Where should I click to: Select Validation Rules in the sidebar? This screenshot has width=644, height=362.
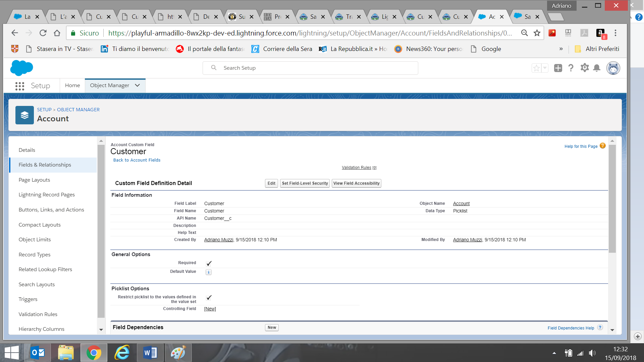(38, 314)
